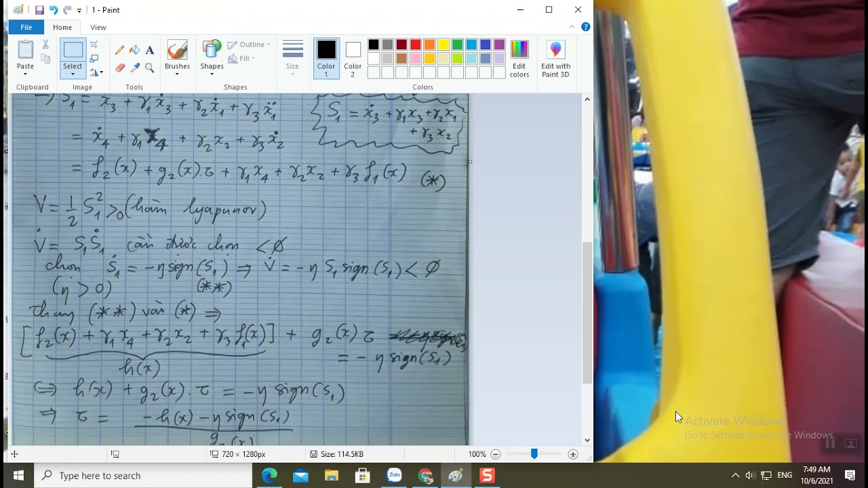Open the notification center
The width and height of the screenshot is (868, 488).
[x=850, y=476]
